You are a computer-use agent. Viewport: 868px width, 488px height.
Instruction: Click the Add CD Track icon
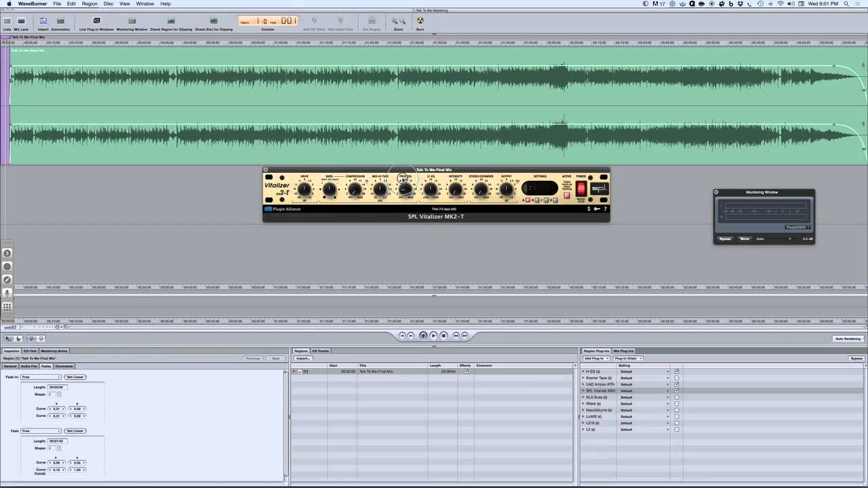(x=313, y=21)
